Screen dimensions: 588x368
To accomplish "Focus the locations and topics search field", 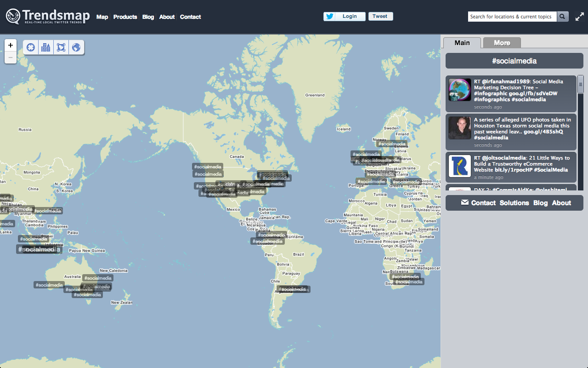I will (512, 17).
